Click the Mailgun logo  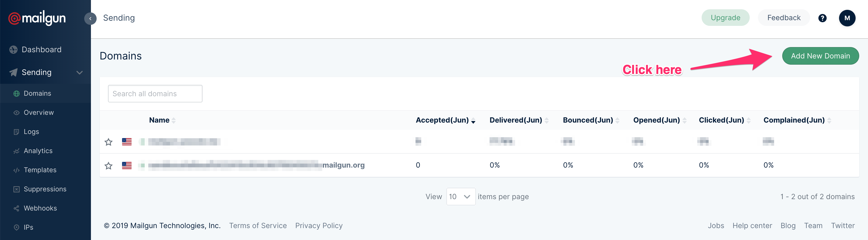[37, 18]
